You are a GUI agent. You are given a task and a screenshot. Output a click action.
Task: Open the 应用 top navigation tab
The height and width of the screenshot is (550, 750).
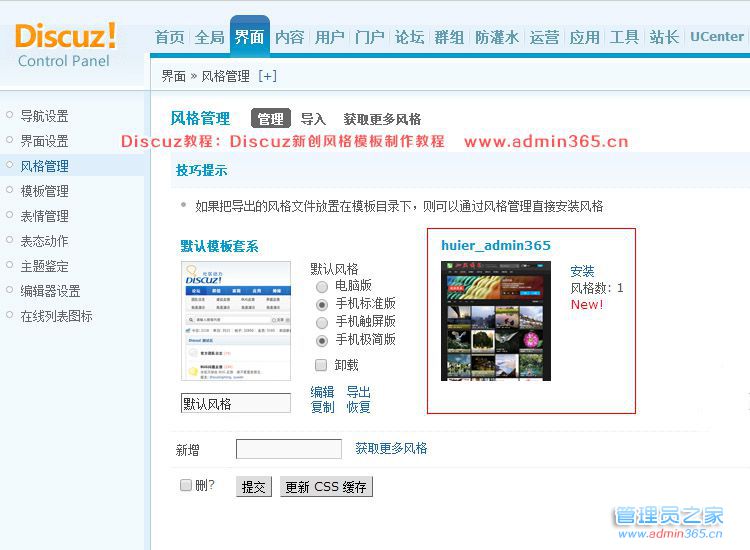tap(585, 37)
